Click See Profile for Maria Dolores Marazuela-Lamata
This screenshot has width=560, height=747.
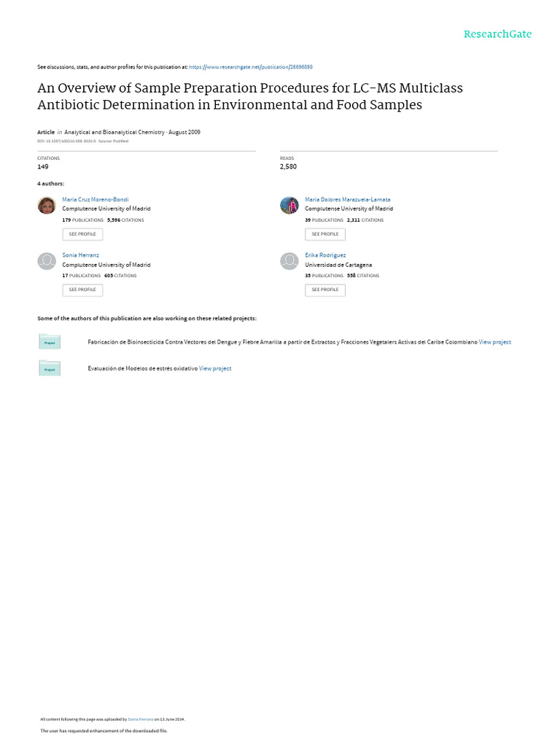click(x=325, y=234)
